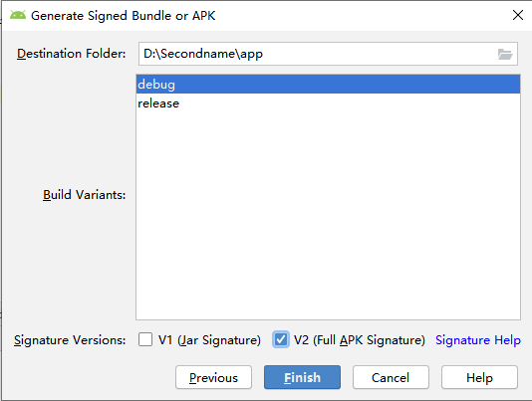Select the debug build variant
Image resolution: width=532 pixels, height=401 pixels.
[x=328, y=84]
